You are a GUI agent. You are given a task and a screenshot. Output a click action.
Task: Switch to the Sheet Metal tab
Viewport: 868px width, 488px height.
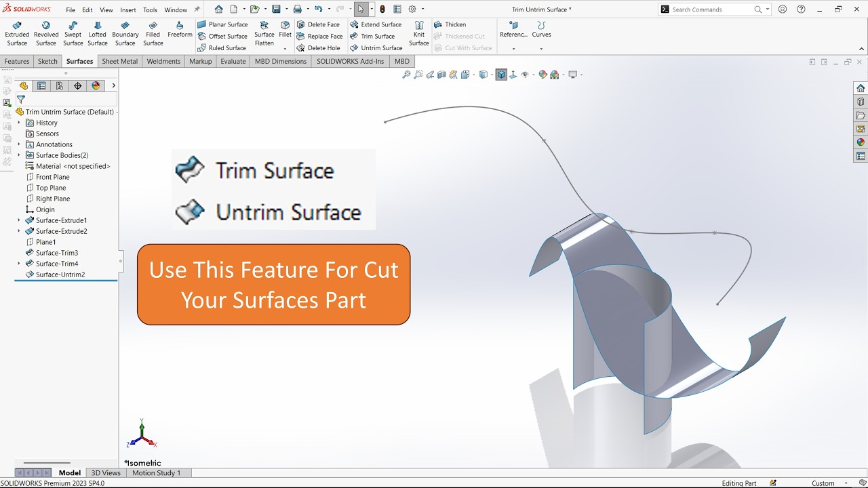[119, 61]
